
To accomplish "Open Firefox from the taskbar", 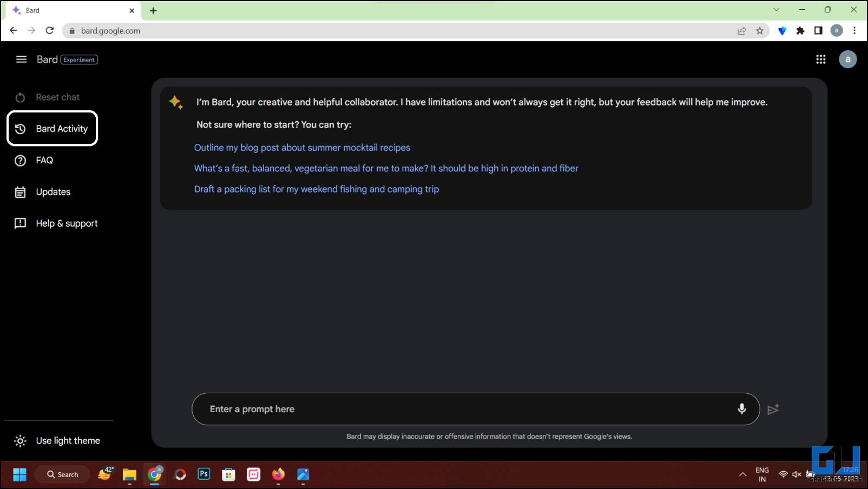I will click(x=278, y=474).
